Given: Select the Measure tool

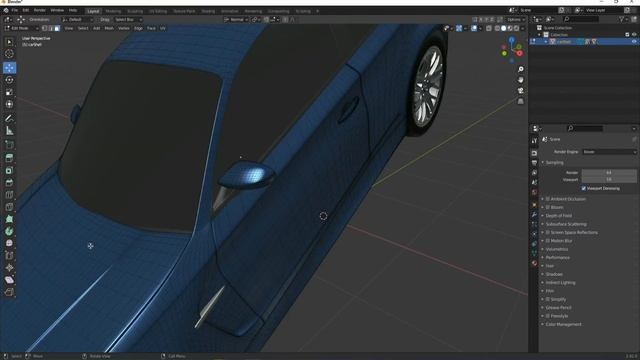Looking at the screenshot, I should click(x=9, y=131).
